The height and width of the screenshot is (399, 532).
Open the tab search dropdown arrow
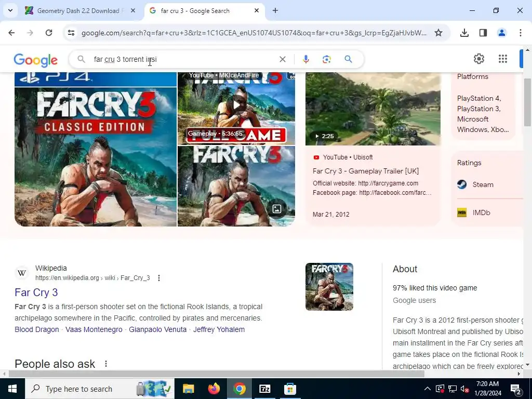click(10, 10)
